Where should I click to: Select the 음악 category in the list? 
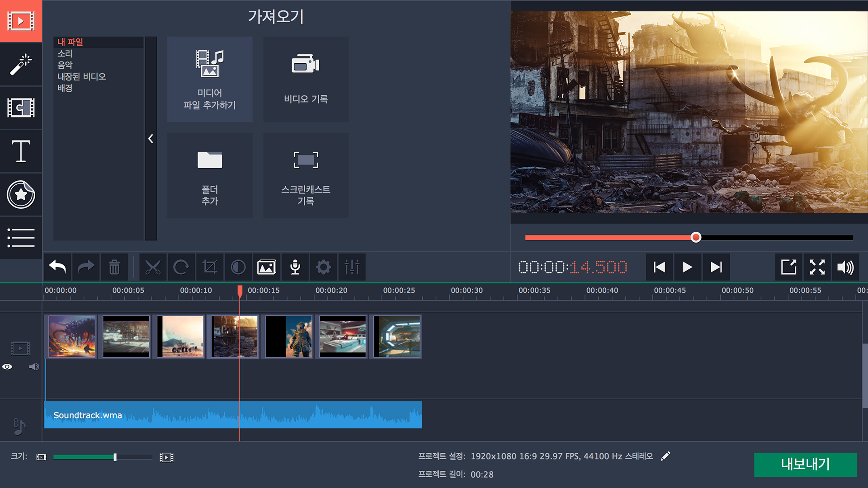pyautogui.click(x=65, y=65)
